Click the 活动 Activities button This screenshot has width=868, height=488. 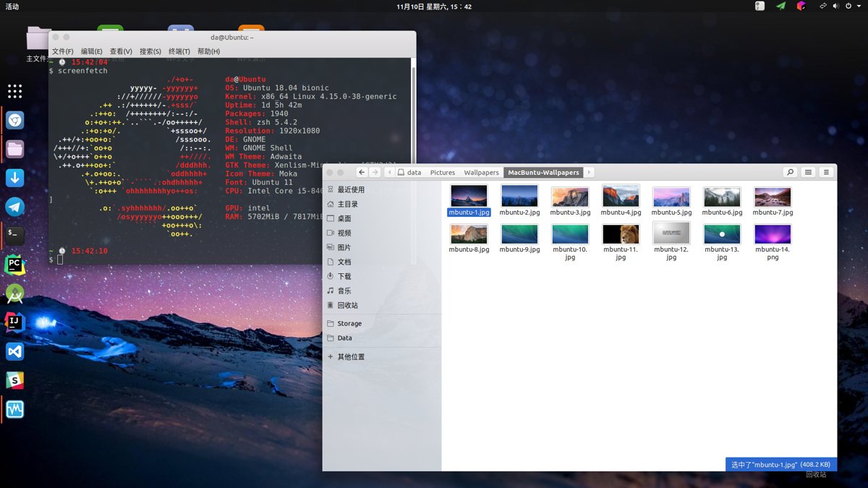[12, 6]
